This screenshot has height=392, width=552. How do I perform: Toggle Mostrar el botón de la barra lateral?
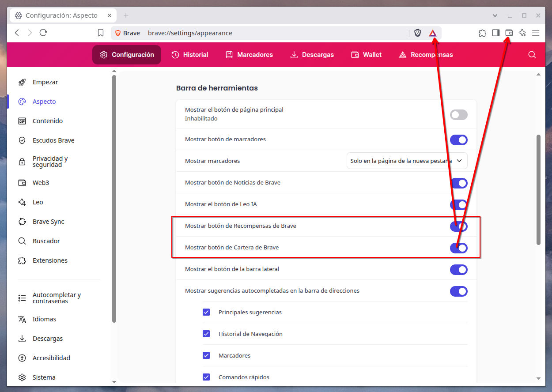click(x=458, y=270)
